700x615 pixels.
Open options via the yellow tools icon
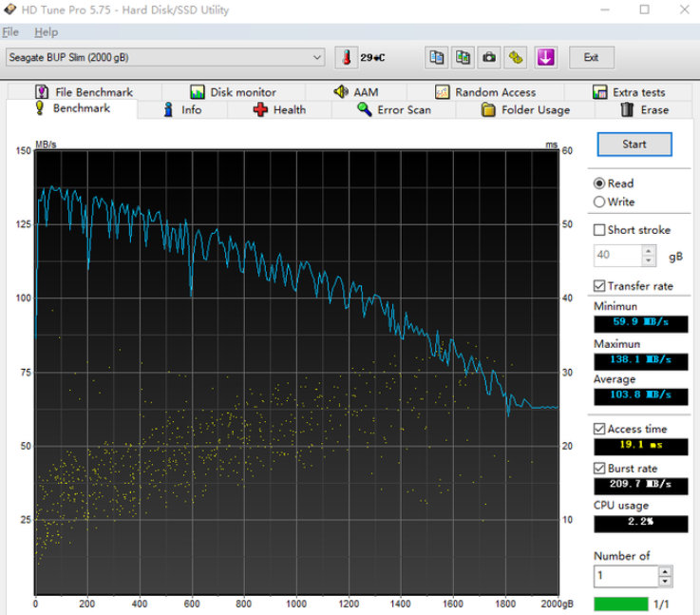pos(516,57)
